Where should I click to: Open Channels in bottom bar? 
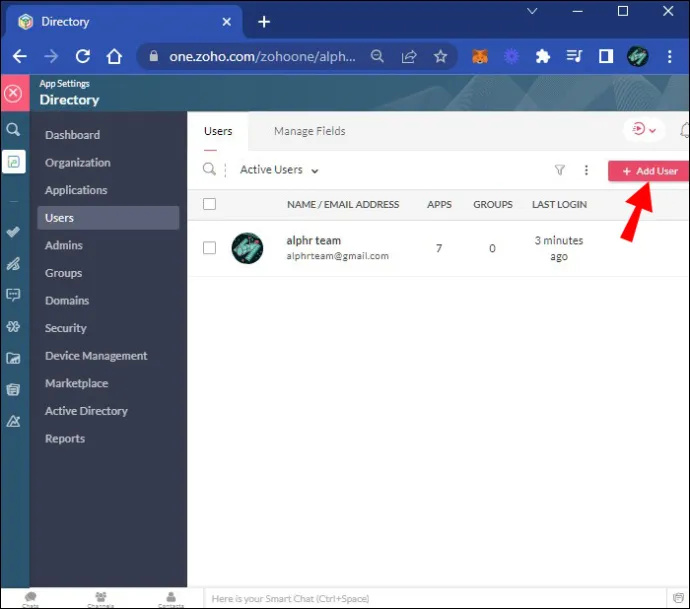(101, 599)
